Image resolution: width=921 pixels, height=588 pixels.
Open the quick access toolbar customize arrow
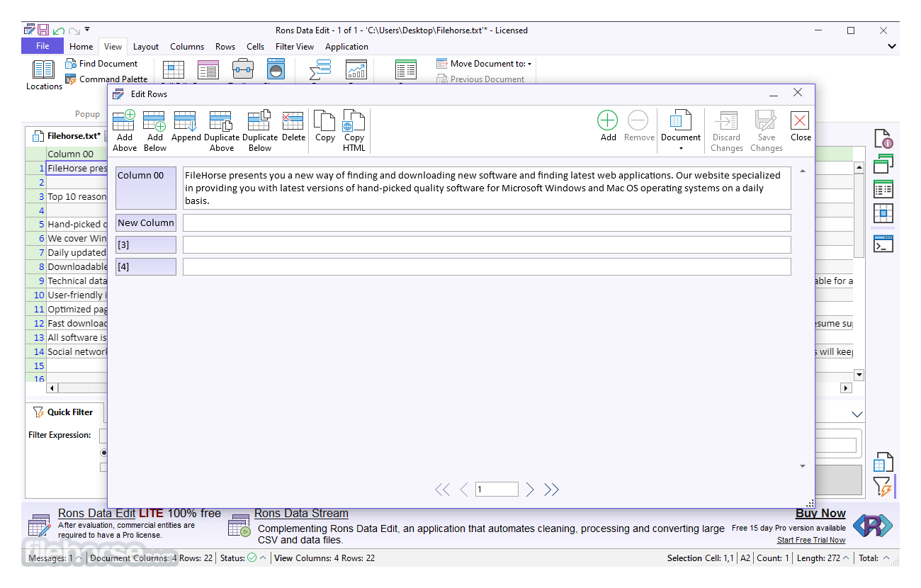click(x=86, y=30)
